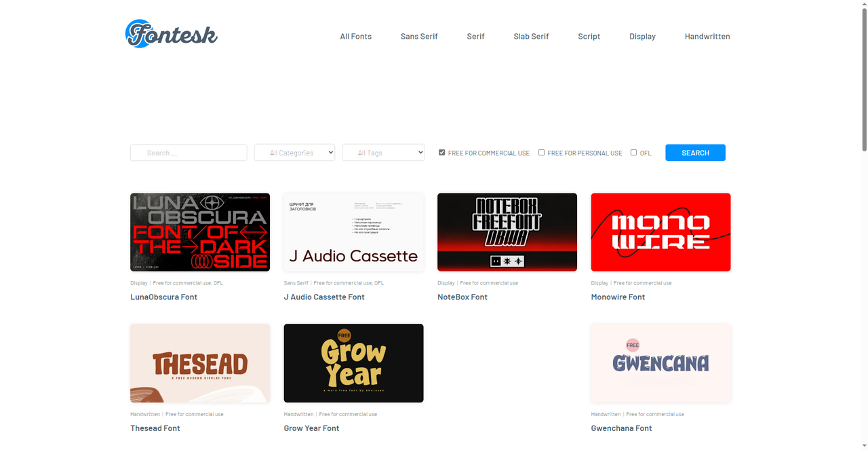
Task: Select Slab Serif in the navigation
Action: tap(531, 37)
